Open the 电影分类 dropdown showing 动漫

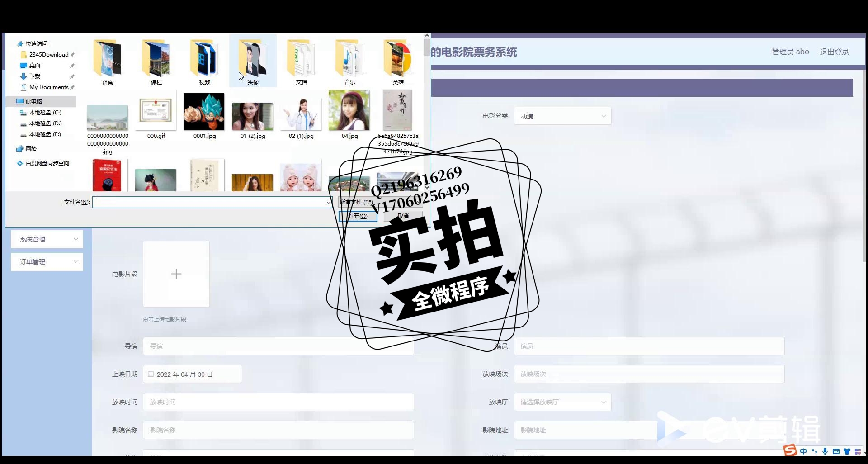(562, 116)
